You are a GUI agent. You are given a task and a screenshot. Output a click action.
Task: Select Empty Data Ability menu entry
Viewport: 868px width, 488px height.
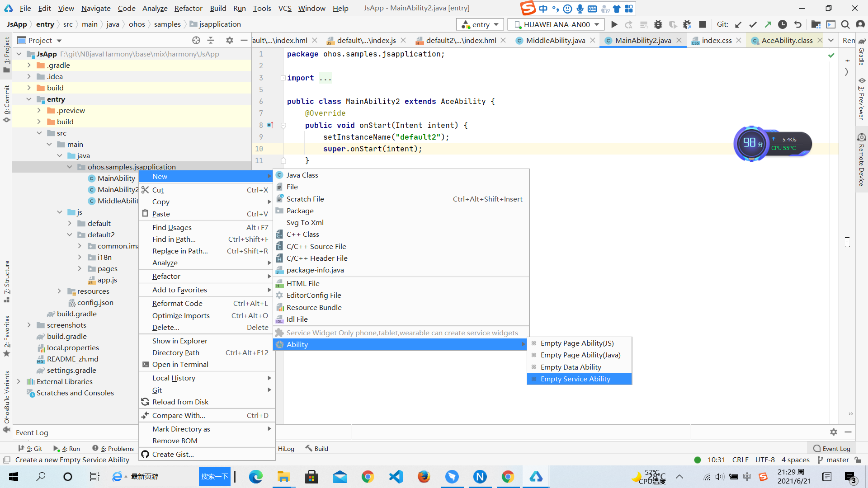click(x=571, y=367)
